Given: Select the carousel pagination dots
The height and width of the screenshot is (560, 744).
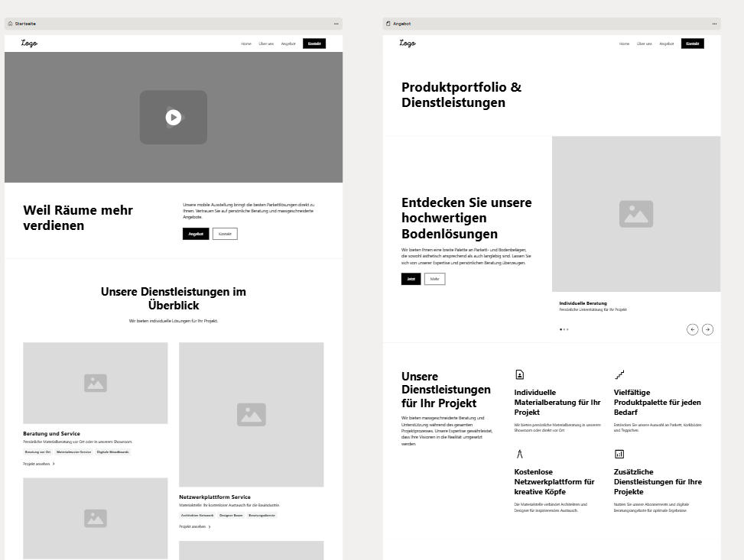Looking at the screenshot, I should click(564, 329).
